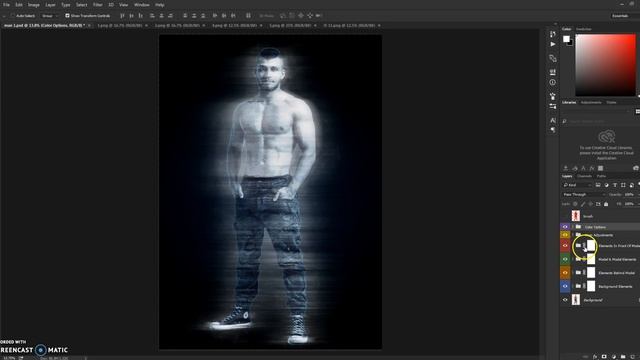
Task: Select the Brush layer thumbnail
Action: click(x=576, y=216)
